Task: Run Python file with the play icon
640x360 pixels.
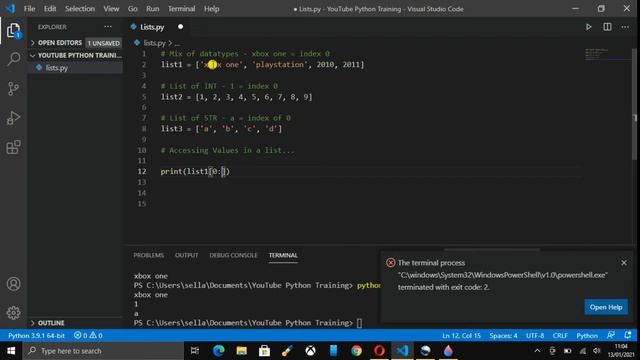Action: 589,27
